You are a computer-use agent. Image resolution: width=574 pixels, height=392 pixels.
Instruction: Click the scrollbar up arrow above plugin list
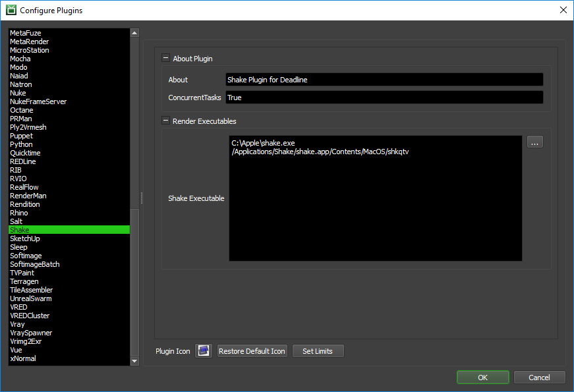pyautogui.click(x=134, y=32)
